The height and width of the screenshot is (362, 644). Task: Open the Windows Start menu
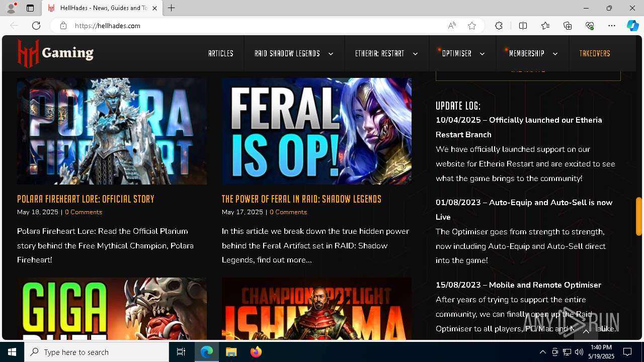click(12, 352)
